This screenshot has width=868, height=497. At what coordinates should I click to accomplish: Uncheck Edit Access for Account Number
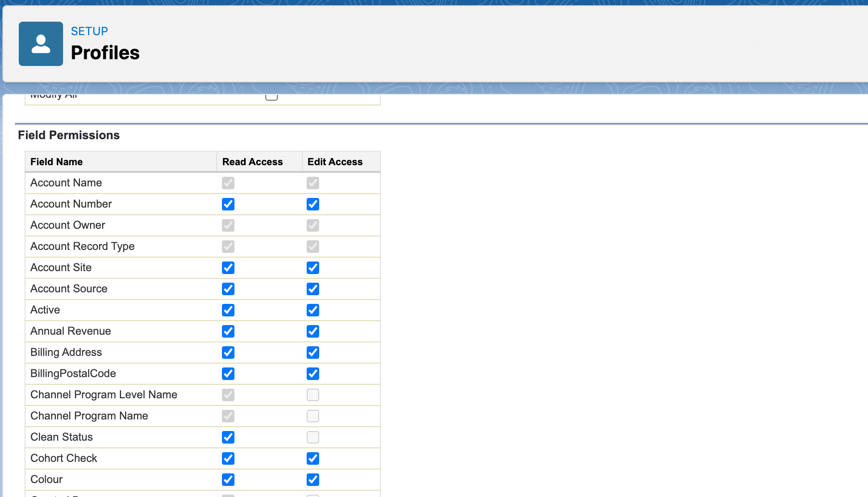pos(312,204)
